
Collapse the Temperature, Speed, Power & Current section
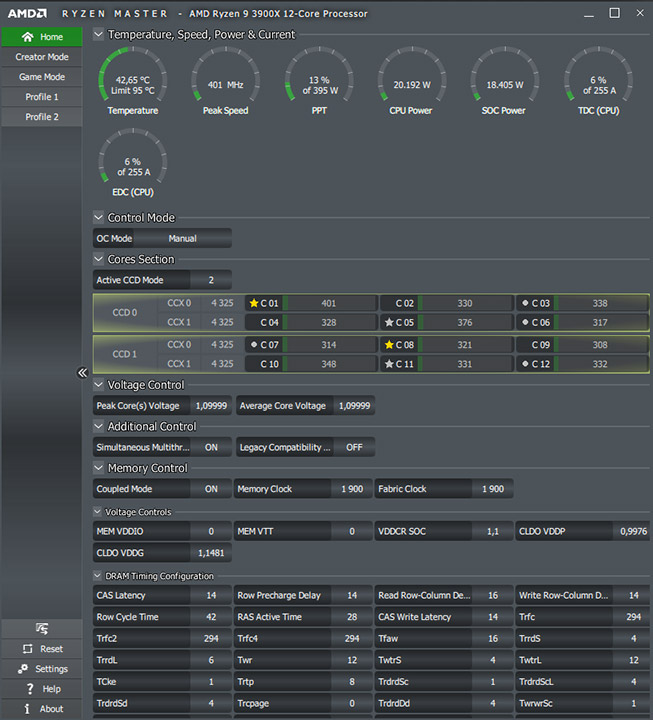[98, 34]
